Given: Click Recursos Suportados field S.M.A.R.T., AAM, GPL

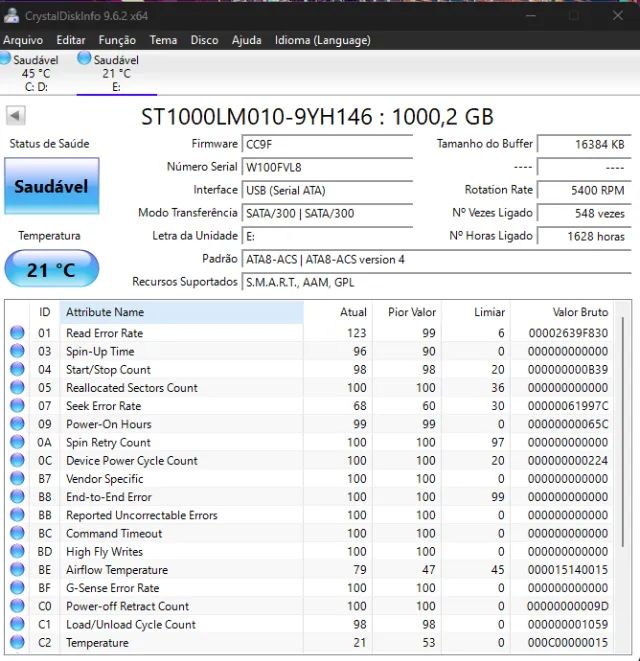Looking at the screenshot, I should (437, 282).
